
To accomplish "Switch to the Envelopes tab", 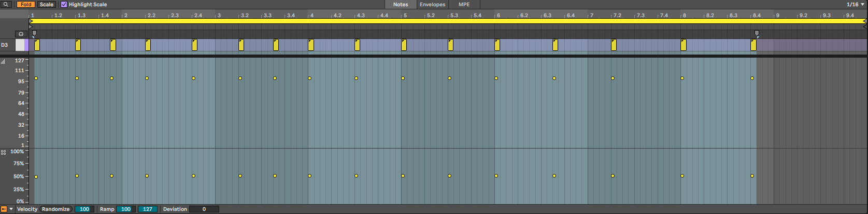I will click(432, 4).
